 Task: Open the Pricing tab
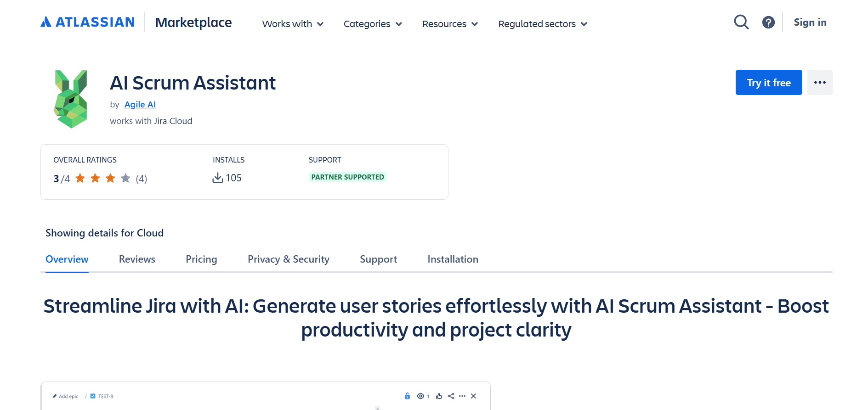[x=201, y=259]
